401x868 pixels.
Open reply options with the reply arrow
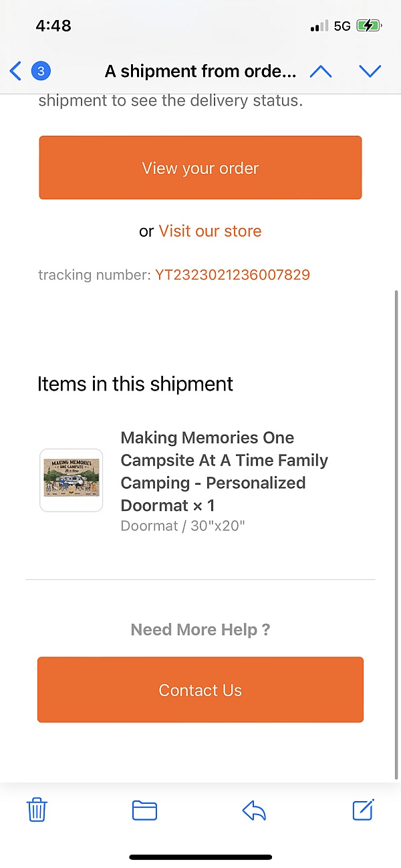254,810
